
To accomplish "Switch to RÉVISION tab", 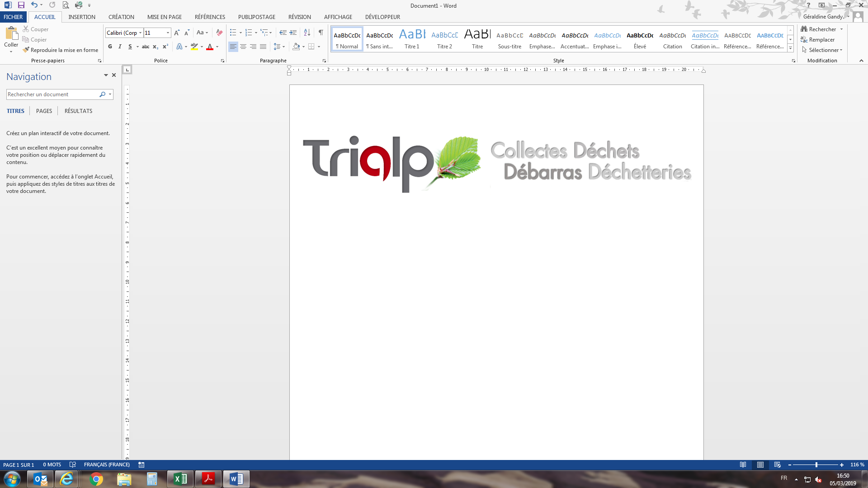I will [x=300, y=17].
